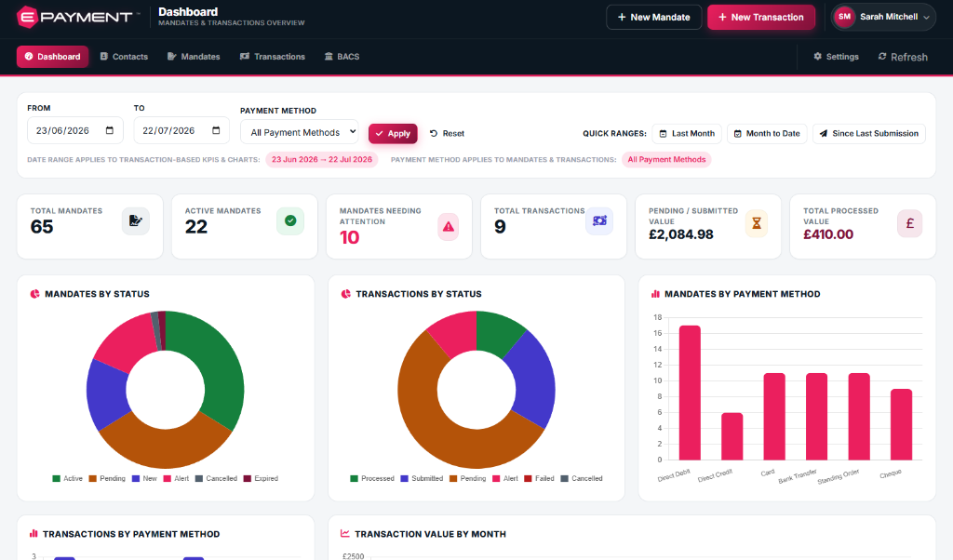Choose Since Last Submission quick range

coord(868,134)
